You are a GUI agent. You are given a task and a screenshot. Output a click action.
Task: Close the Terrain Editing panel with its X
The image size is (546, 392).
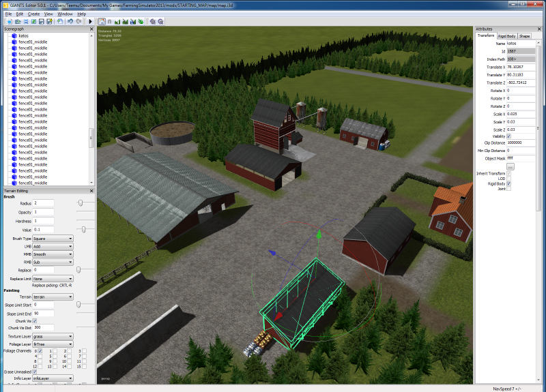pyautogui.click(x=91, y=191)
